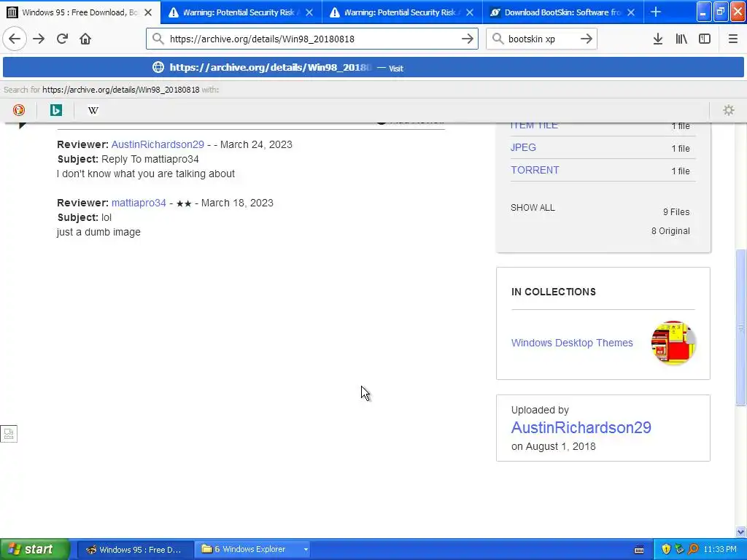Click the Reply To mattiapro34 subject text

click(x=150, y=159)
